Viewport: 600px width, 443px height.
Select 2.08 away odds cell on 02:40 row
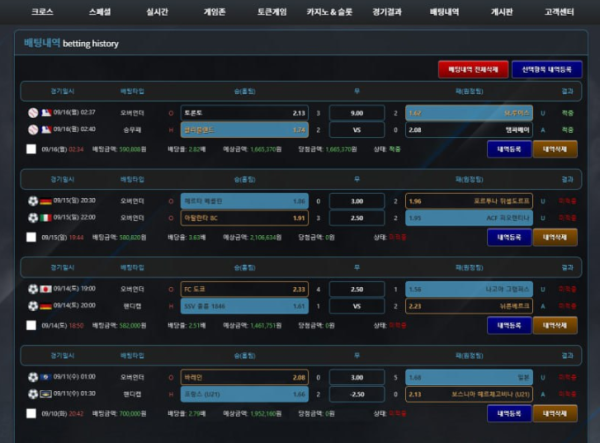(469, 130)
